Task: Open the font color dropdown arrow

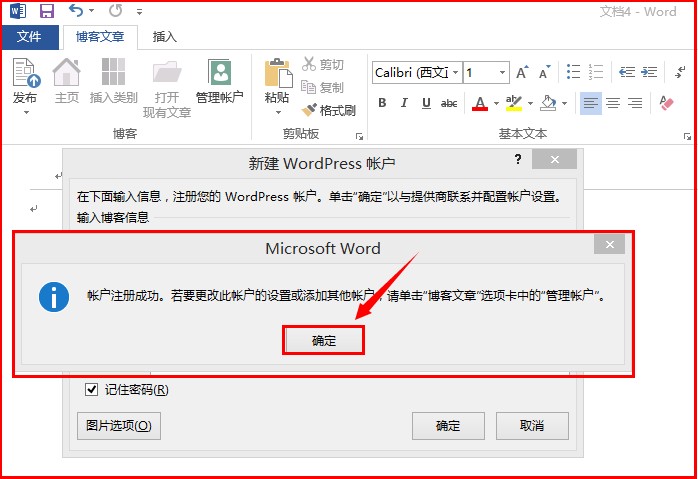Action: coord(496,103)
